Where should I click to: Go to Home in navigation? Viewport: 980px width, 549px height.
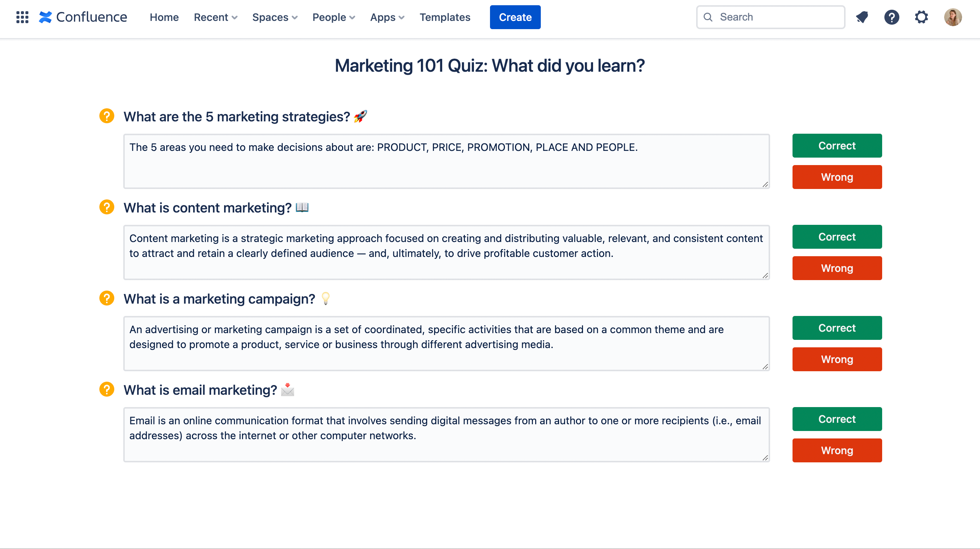(164, 17)
